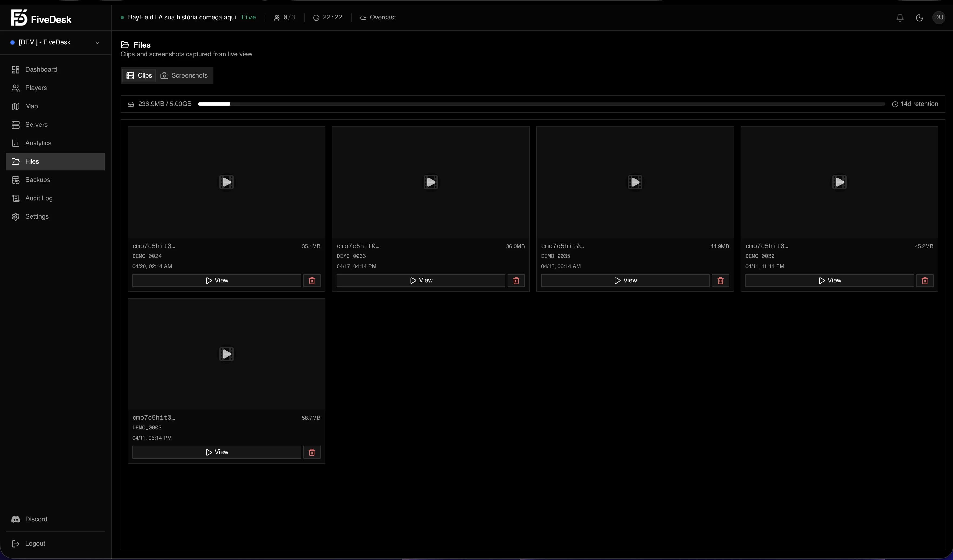Click the BayField server name in header
This screenshot has height=560, width=953.
coord(182,17)
